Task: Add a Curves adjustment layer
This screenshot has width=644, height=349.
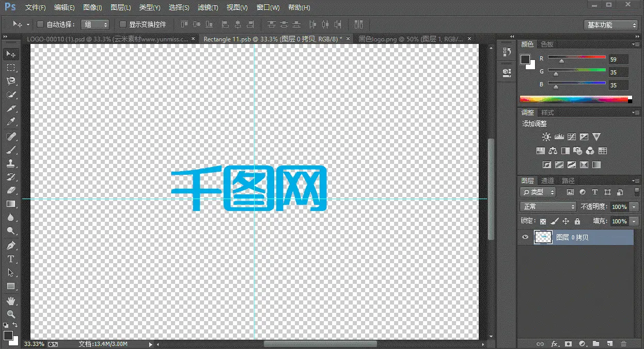Action: (572, 137)
